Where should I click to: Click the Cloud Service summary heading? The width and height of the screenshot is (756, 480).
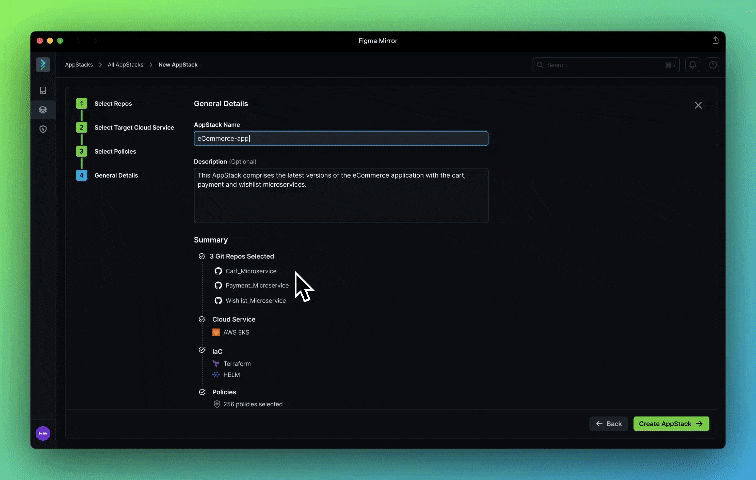tap(234, 319)
